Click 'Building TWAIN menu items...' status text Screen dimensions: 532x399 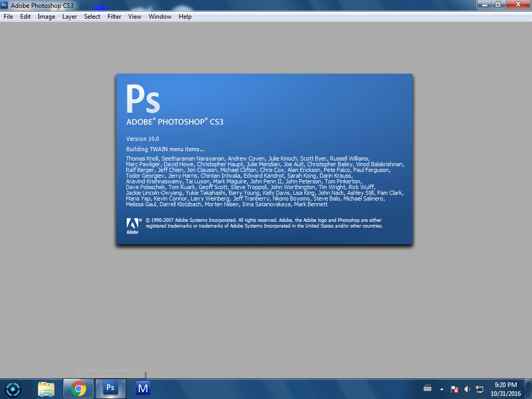click(165, 149)
